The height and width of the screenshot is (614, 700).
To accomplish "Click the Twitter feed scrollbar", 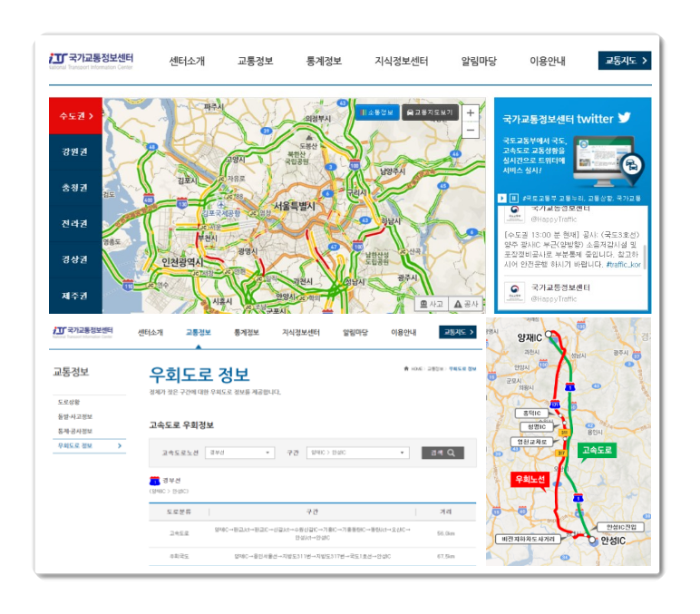I will point(644,258).
